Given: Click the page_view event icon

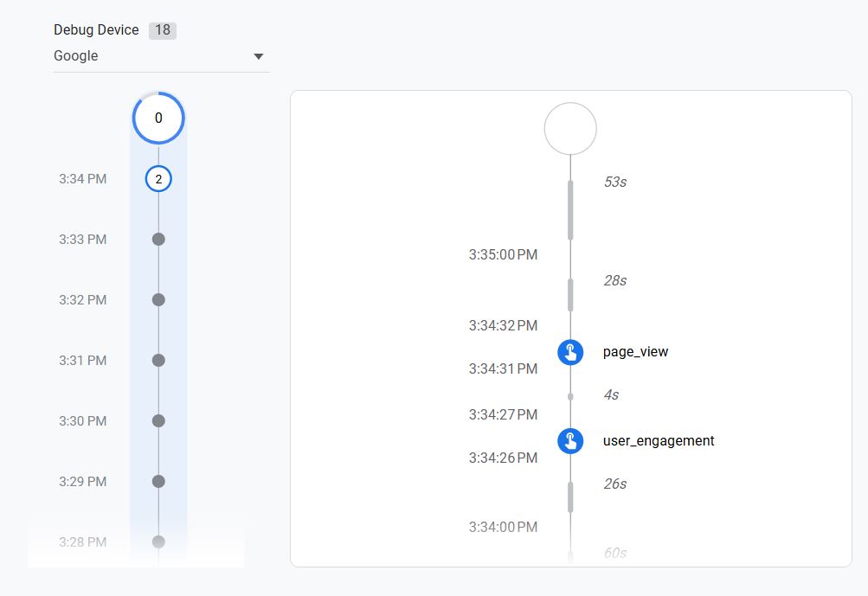Looking at the screenshot, I should 570,352.
